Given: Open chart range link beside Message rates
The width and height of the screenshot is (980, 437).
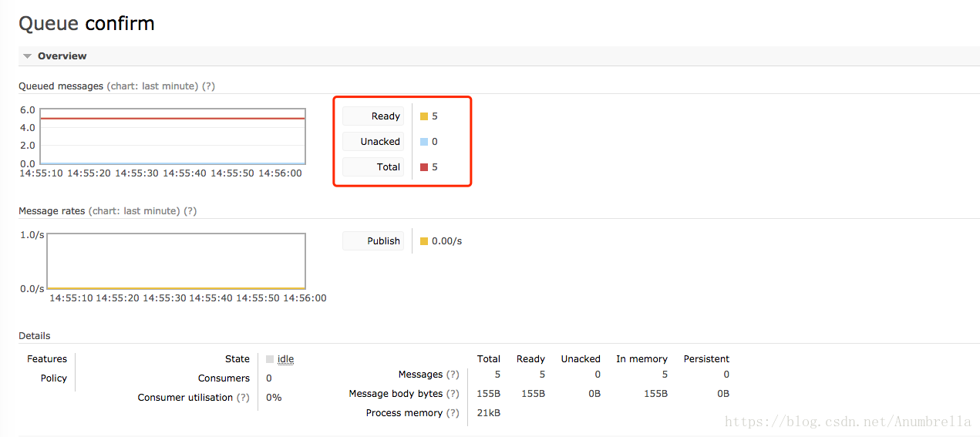Looking at the screenshot, I should 134,211.
